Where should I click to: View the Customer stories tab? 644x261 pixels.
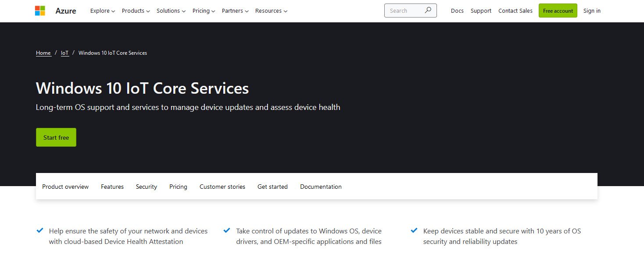click(x=222, y=187)
